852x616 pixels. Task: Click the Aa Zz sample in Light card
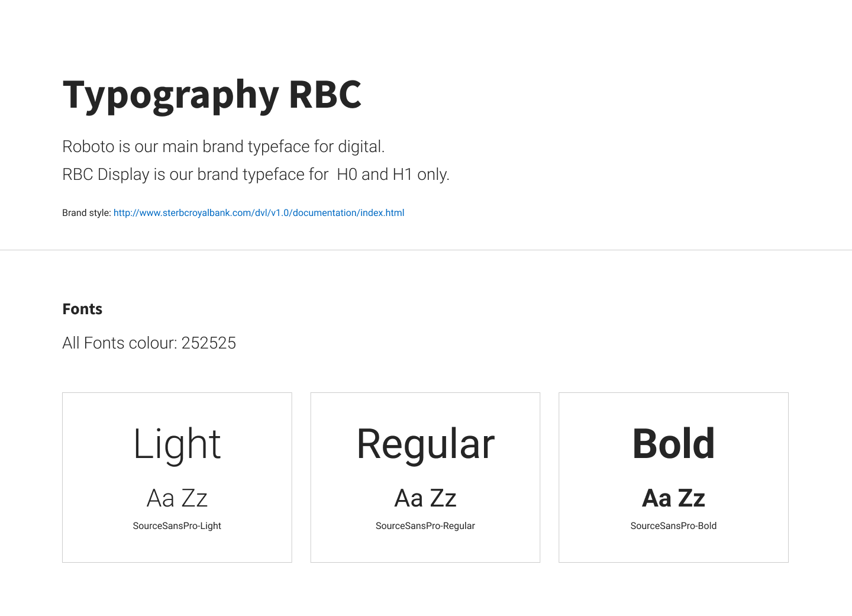(177, 498)
